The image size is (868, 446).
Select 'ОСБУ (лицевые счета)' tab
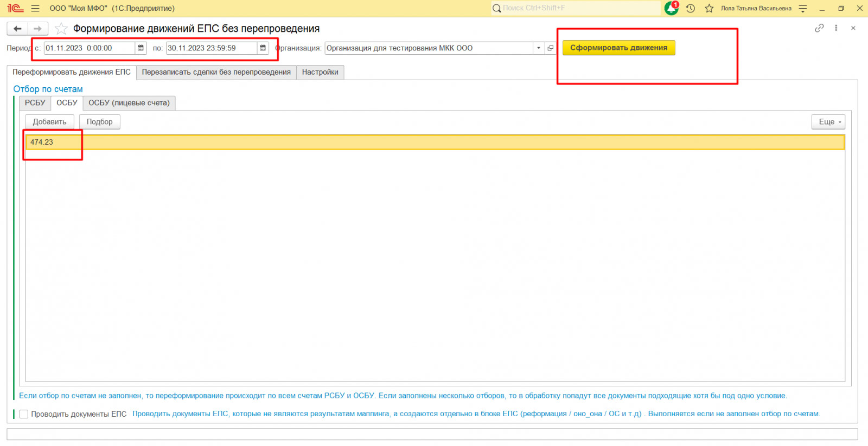pyautogui.click(x=129, y=103)
